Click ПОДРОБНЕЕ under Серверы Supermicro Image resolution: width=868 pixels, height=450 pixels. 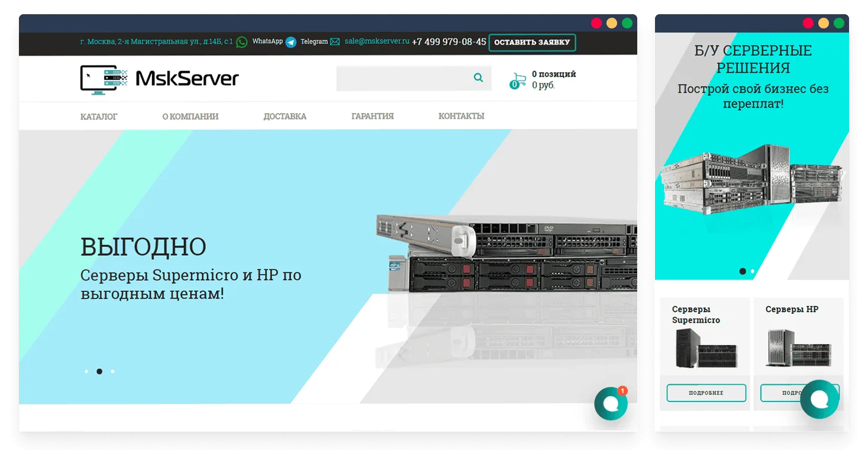pyautogui.click(x=706, y=393)
